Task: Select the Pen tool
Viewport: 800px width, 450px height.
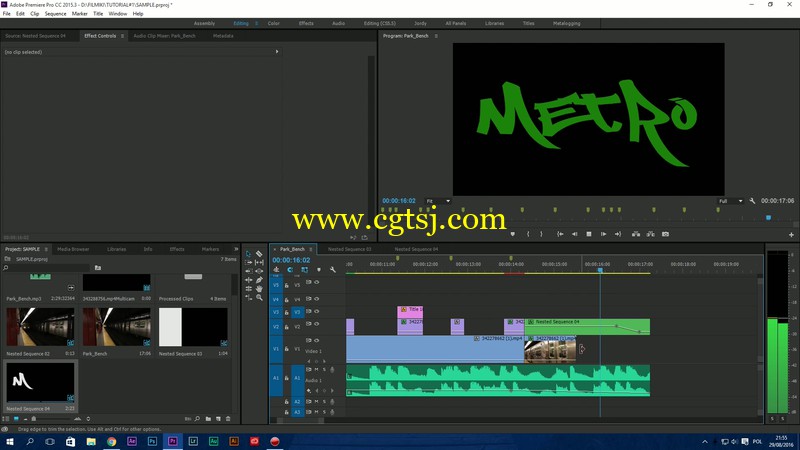Action: click(x=259, y=280)
